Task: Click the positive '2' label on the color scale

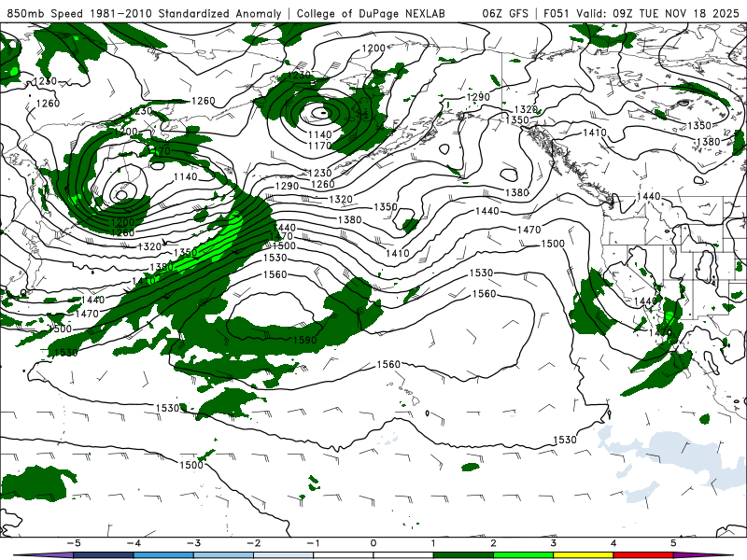Action: (493, 543)
